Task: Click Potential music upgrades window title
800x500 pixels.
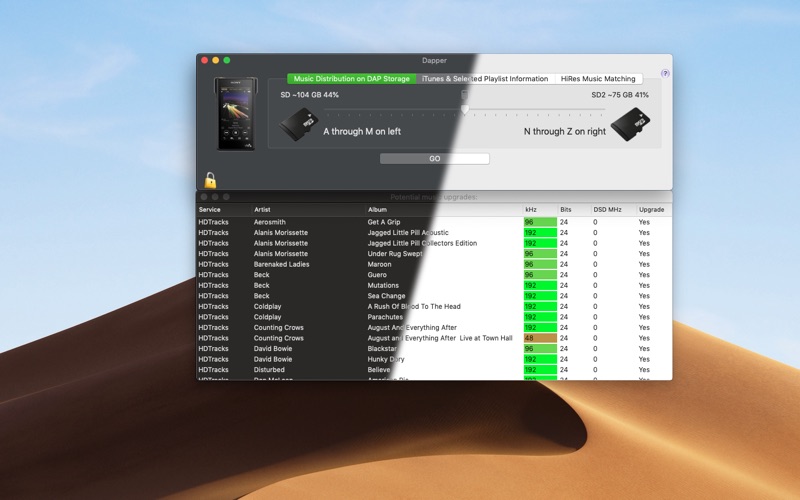Action: (434, 197)
